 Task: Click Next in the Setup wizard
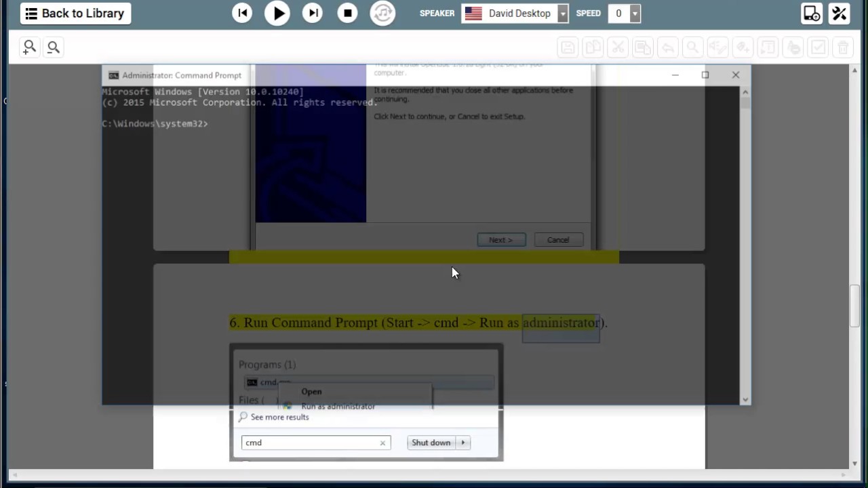[501, 240]
